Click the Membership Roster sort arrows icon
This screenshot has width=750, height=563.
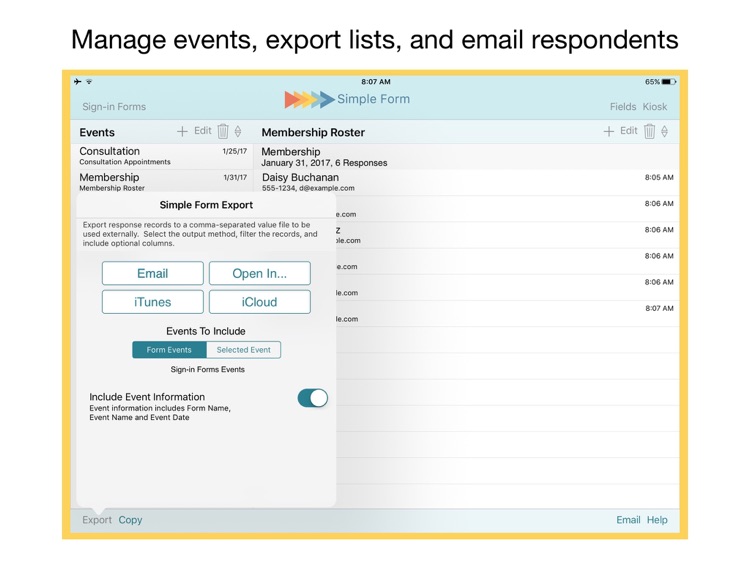click(664, 131)
